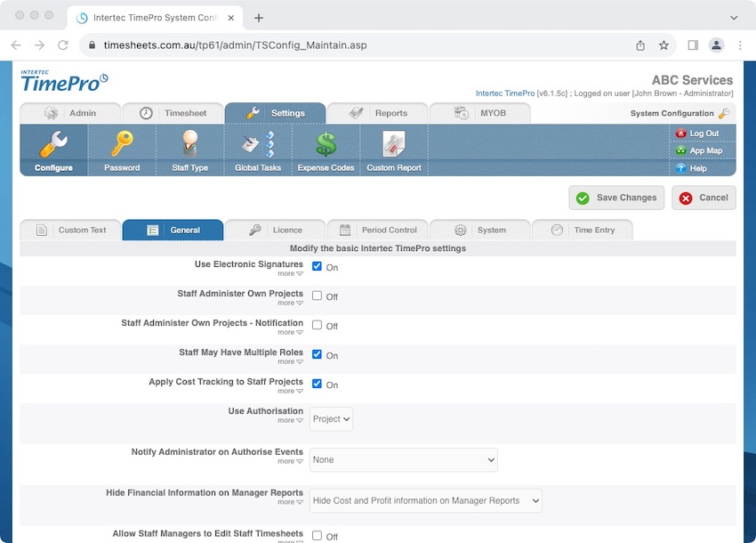Screen dimensions: 756x543
Task: Expand more under Staff May Have Multiple Roles
Action: point(290,362)
